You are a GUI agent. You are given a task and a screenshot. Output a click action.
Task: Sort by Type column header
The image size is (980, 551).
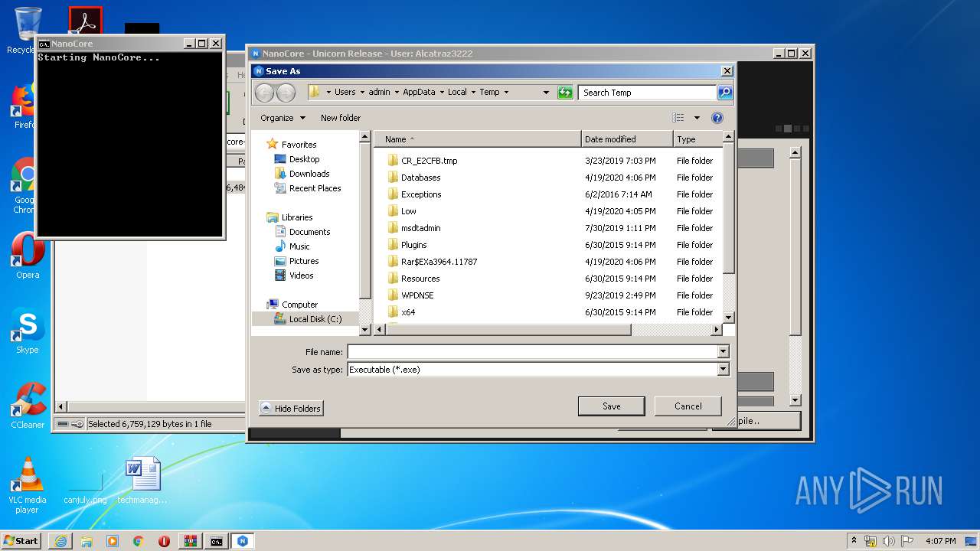point(697,139)
